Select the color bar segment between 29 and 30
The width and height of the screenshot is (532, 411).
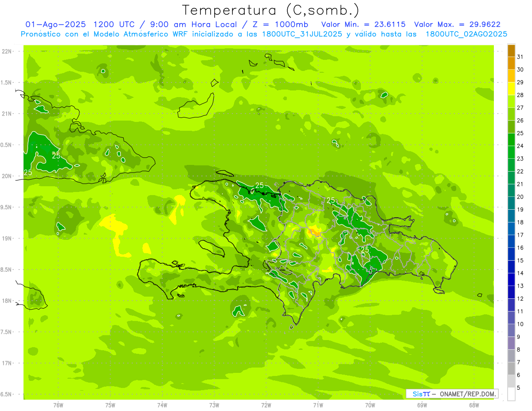511,76
